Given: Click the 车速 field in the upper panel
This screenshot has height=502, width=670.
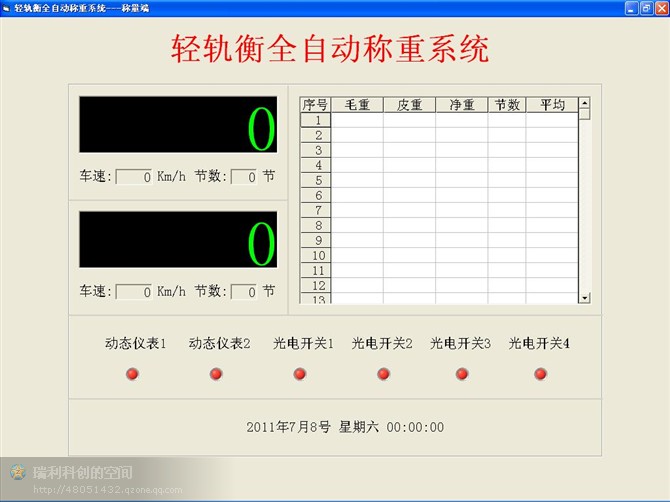Looking at the screenshot, I should 134,177.
